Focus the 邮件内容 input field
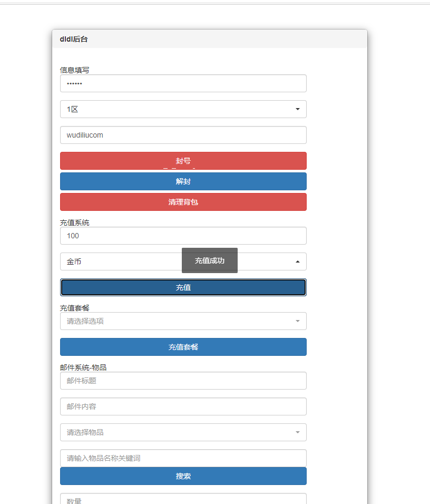The height and width of the screenshot is (504, 430). pos(183,406)
